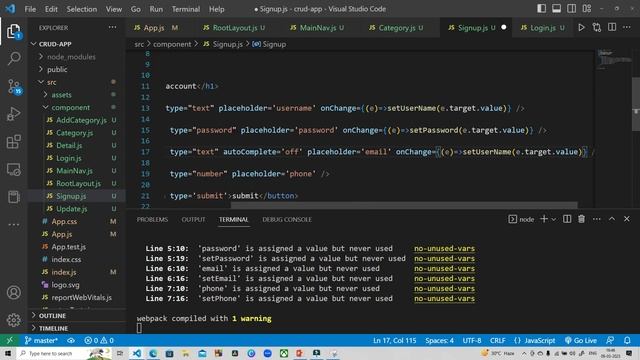The width and height of the screenshot is (640, 360).
Task: Toggle the bottom panel layout icon
Action: (x=556, y=9)
